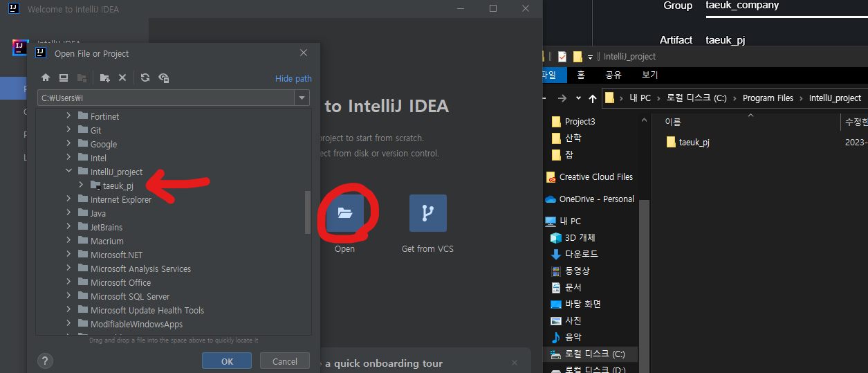
Task: Click 내 PC breadcrumb segment in Explorer
Action: [640, 98]
